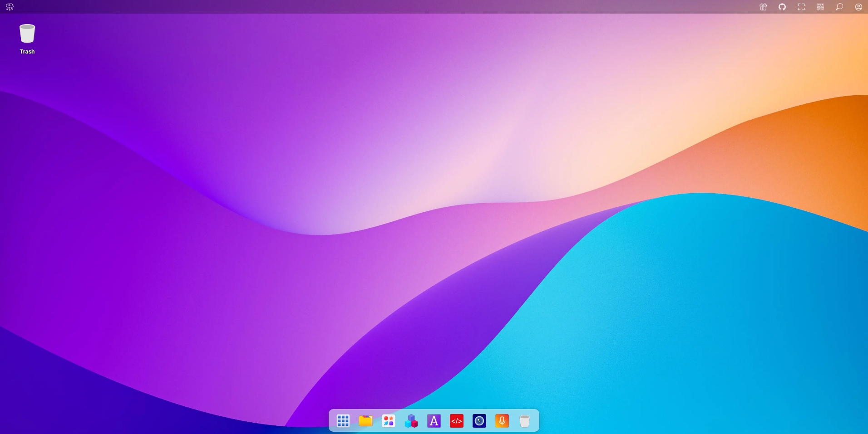Open the apps grid launcher in the dock
The image size is (868, 434).
pyautogui.click(x=343, y=421)
